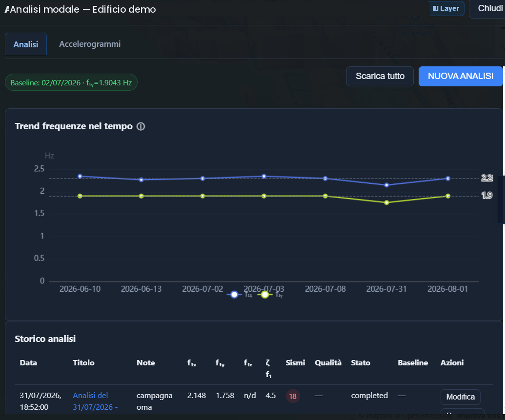Image resolution: width=505 pixels, height=420 pixels.
Task: Click the green Baseline 02/07/2026 badge
Action: [x=71, y=82]
